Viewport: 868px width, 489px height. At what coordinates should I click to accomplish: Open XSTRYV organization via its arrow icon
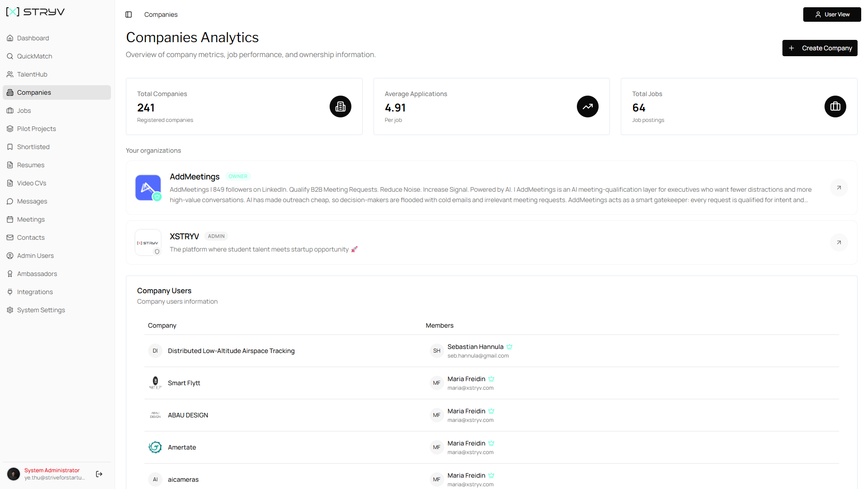point(839,242)
